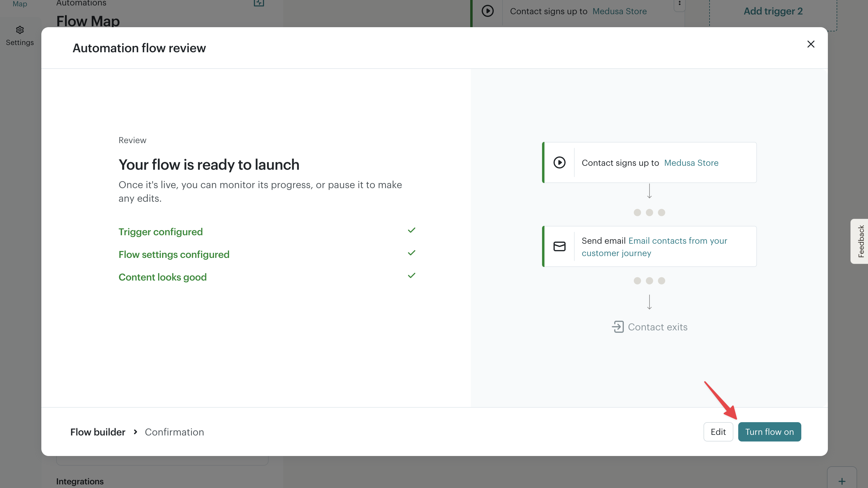
Task: Click the Contact exits exit icon
Action: 618,326
